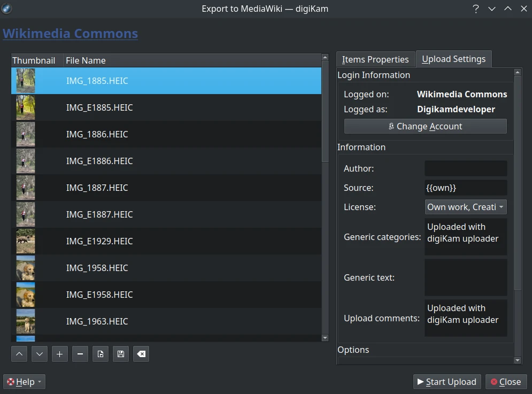Viewport: 532px width, 394px height.
Task: Remove selected image using the minus icon
Action: click(x=80, y=353)
